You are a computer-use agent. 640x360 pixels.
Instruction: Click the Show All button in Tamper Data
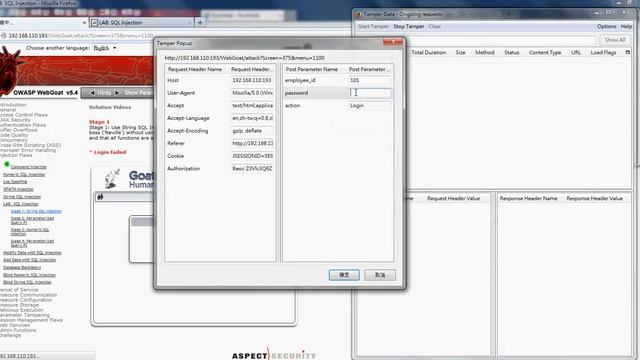pyautogui.click(x=615, y=40)
